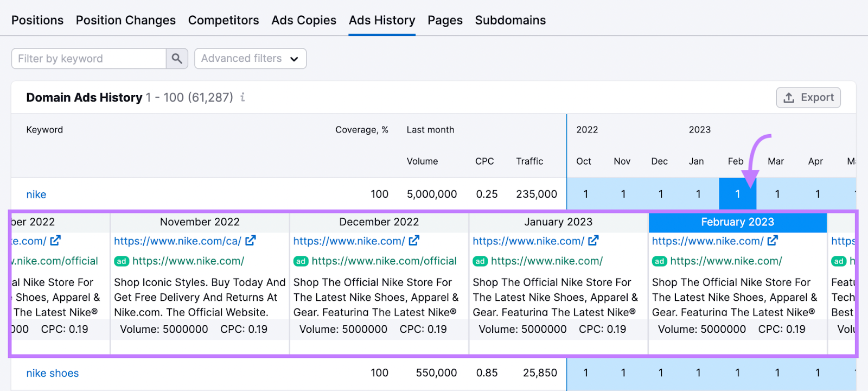
Task: Open the November 2022 nike.com/ca/ URL
Action: pos(177,241)
